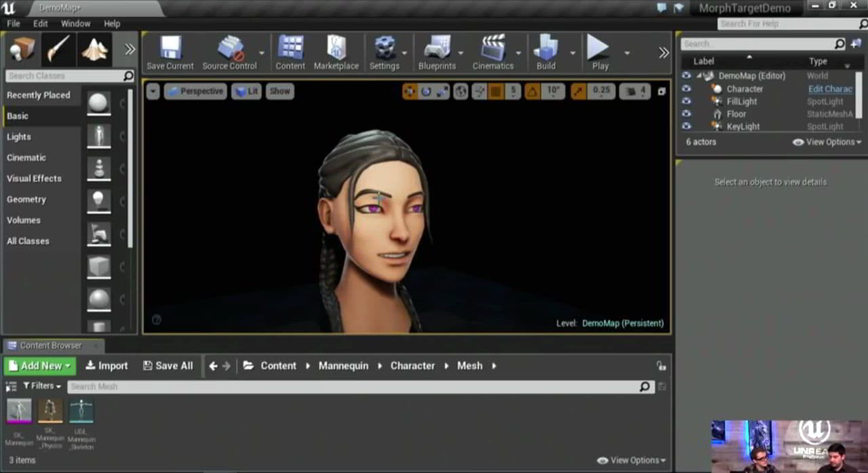Click the Import button in Content Browser
This screenshot has height=473, width=868.
tap(106, 366)
